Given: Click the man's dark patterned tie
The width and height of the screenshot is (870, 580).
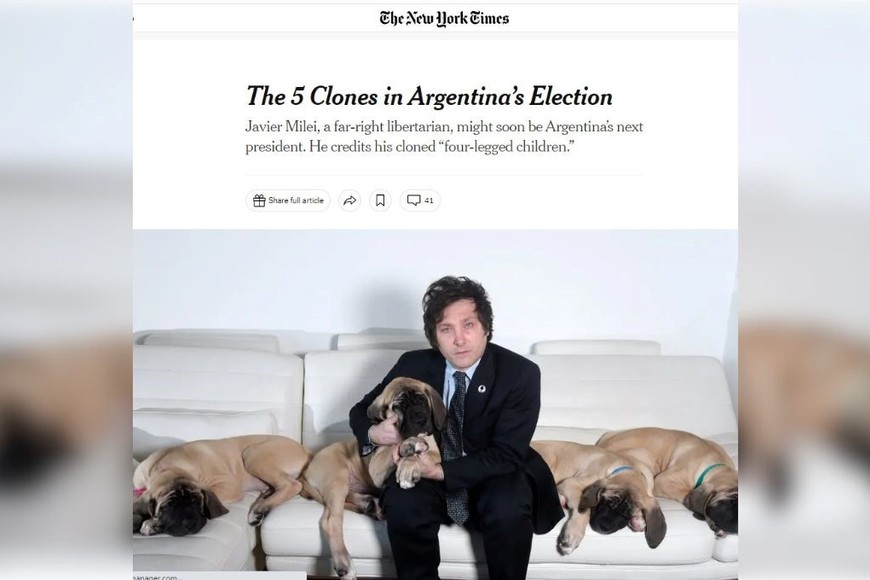Looking at the screenshot, I should click(457, 444).
